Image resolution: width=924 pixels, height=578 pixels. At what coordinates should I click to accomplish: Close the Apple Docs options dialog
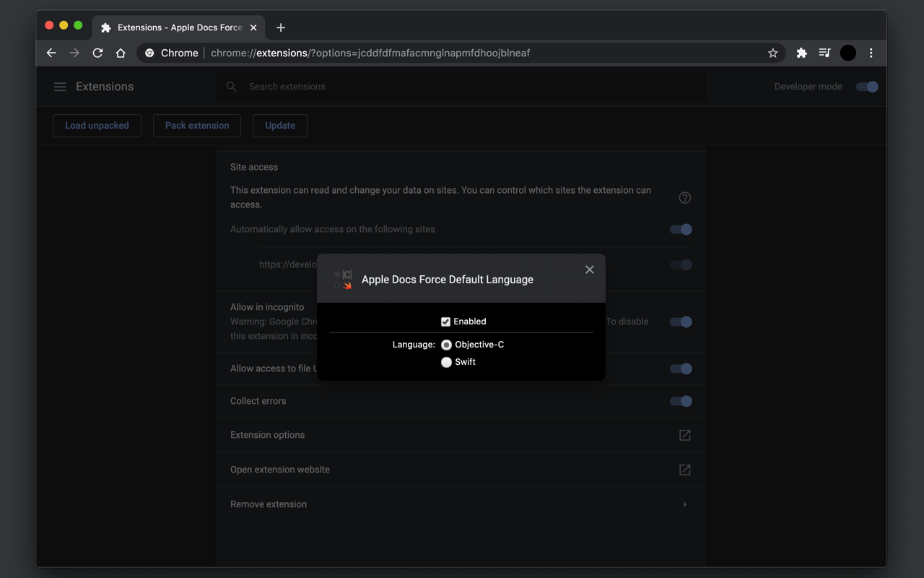click(x=590, y=269)
